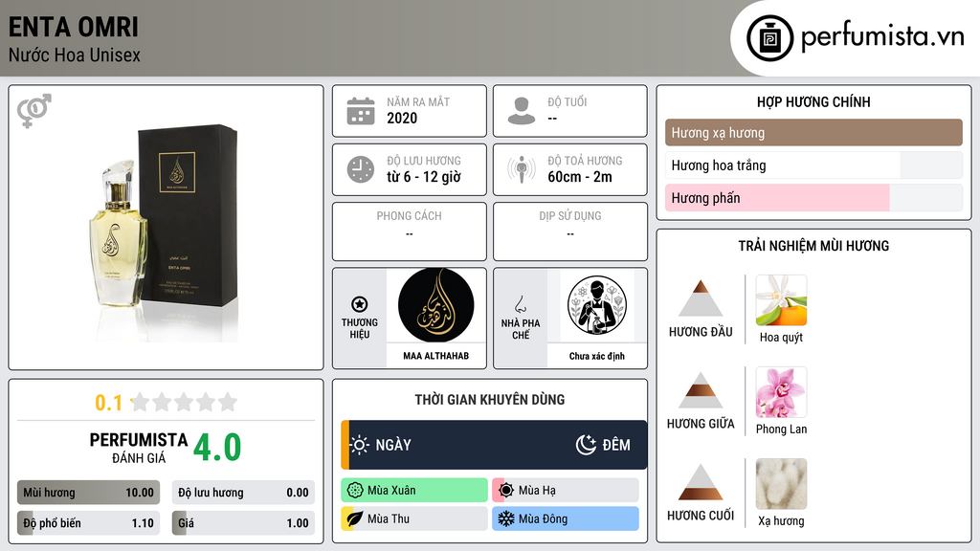980x551 pixels.
Task: Click the Chưa xác định perfumer caption
Action: click(597, 356)
